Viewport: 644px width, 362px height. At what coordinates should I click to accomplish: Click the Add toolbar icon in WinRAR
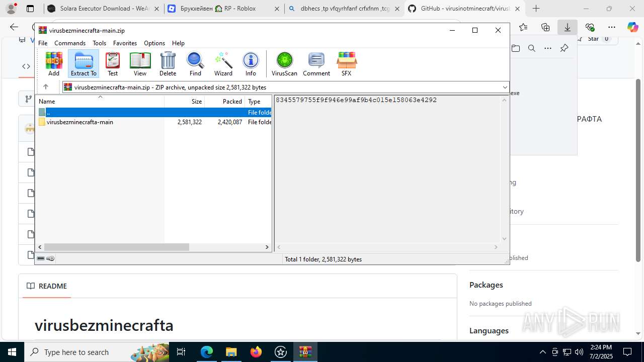coord(54,64)
